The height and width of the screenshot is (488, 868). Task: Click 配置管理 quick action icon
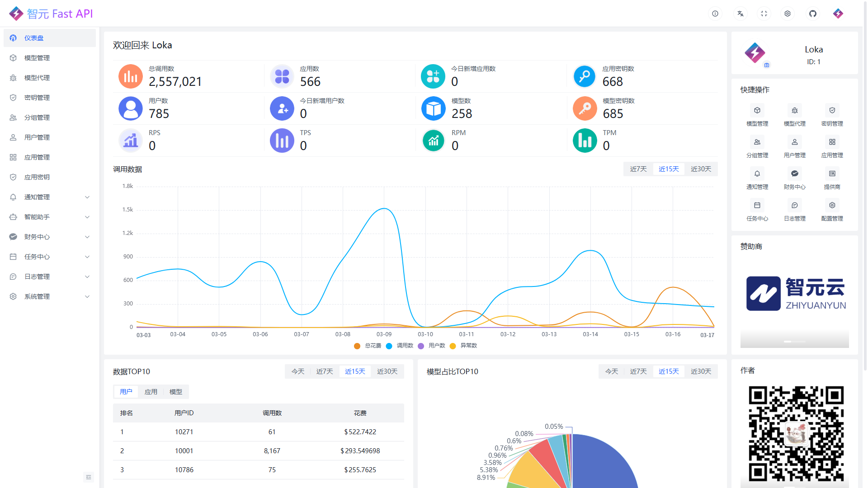click(832, 206)
